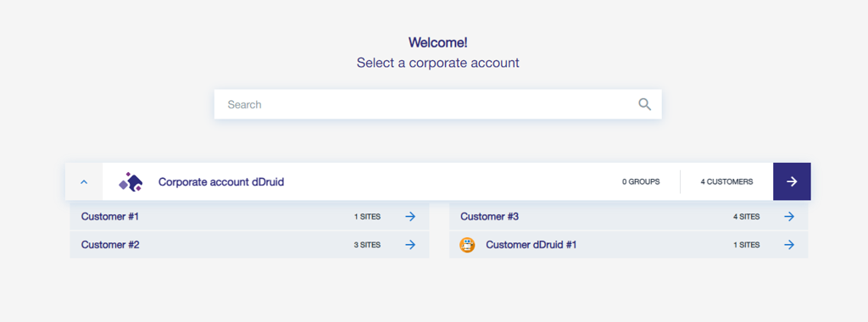Click the dDruid corporate account logo
Image resolution: width=868 pixels, height=322 pixels.
click(x=131, y=181)
